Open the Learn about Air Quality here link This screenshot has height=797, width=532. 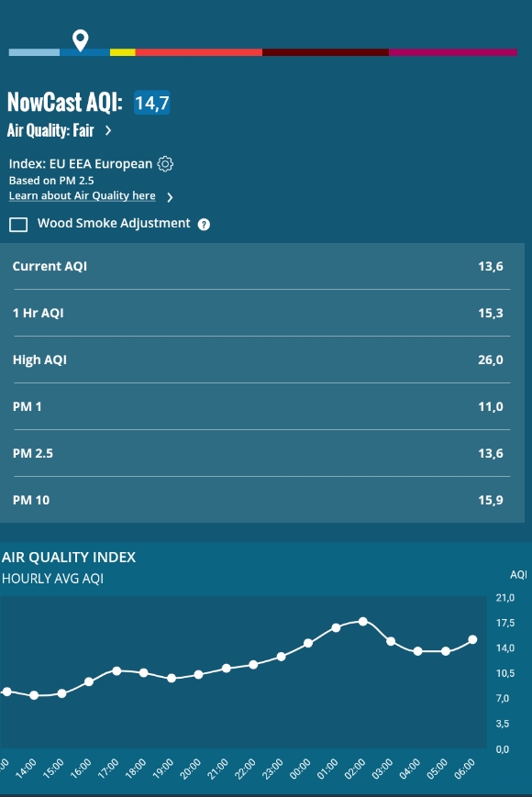pos(83,195)
